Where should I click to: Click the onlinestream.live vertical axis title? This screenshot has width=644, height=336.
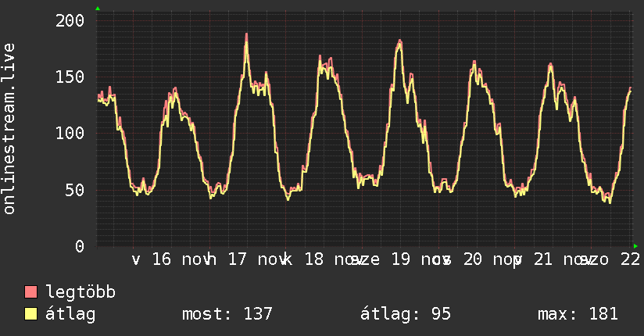click(x=9, y=129)
